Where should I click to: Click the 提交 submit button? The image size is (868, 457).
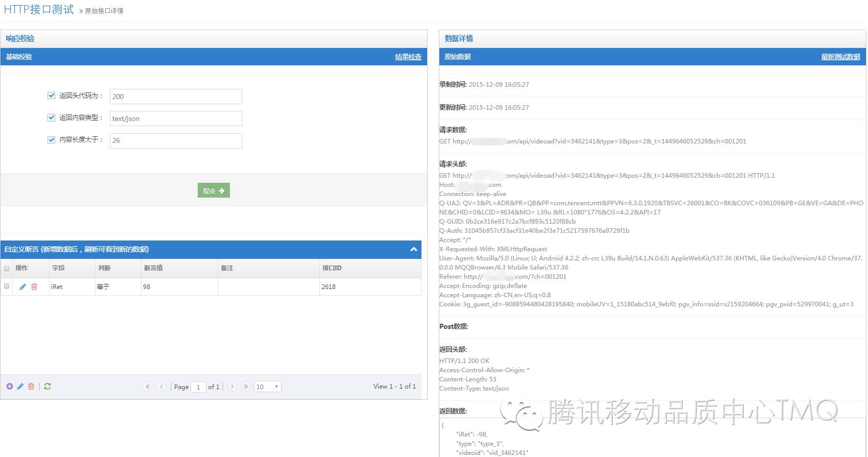[214, 190]
